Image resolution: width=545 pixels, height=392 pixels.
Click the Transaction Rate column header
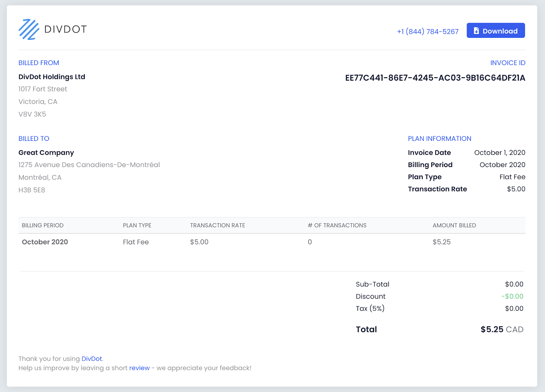tap(217, 225)
